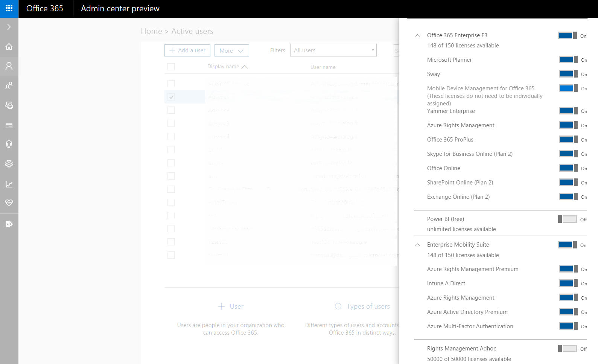The height and width of the screenshot is (364, 598).
Task: Go to Home in sidebar
Action: click(x=9, y=47)
